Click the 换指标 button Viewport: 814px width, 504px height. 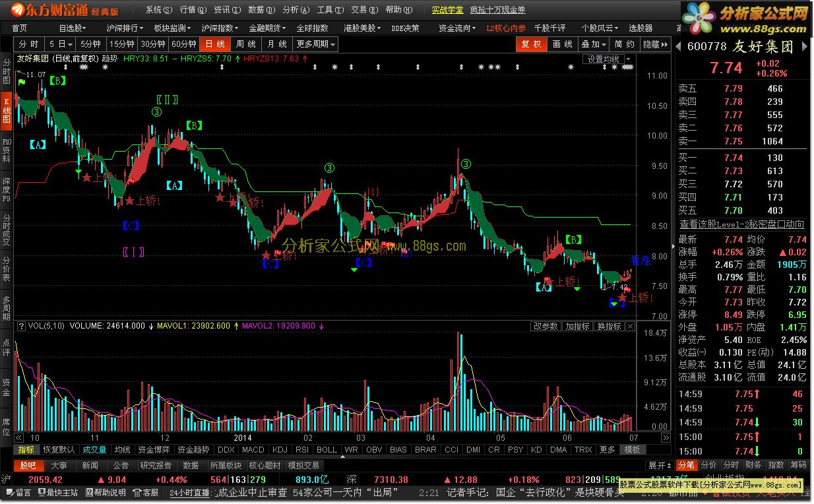608,327
